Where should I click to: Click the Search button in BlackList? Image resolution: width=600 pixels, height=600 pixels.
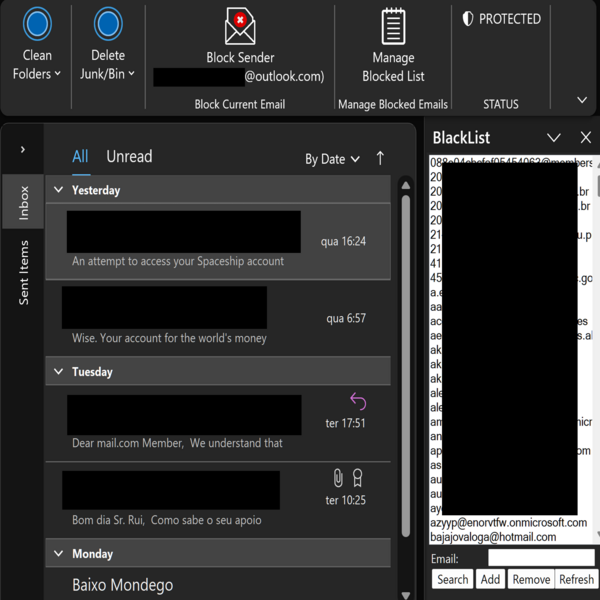(x=453, y=579)
